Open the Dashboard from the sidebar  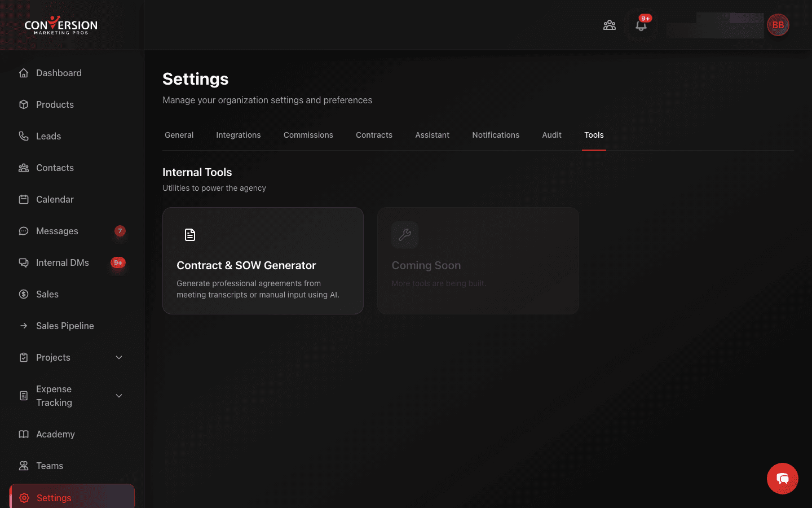coord(59,73)
